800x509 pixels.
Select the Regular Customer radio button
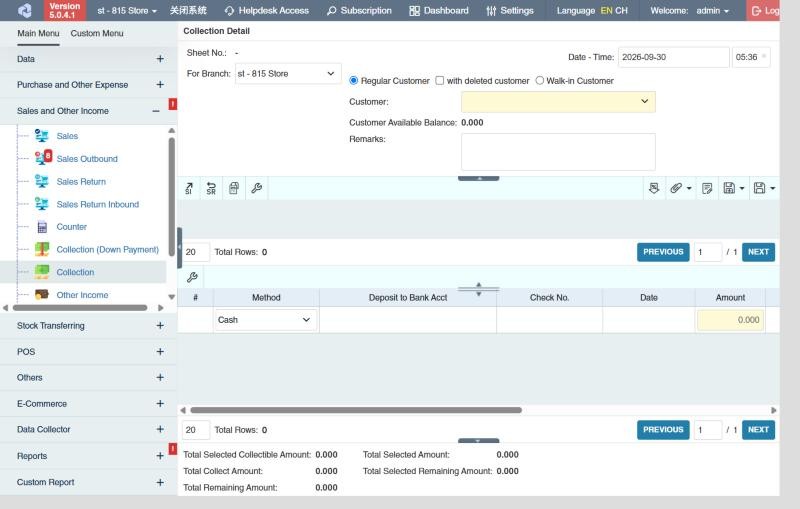click(354, 81)
